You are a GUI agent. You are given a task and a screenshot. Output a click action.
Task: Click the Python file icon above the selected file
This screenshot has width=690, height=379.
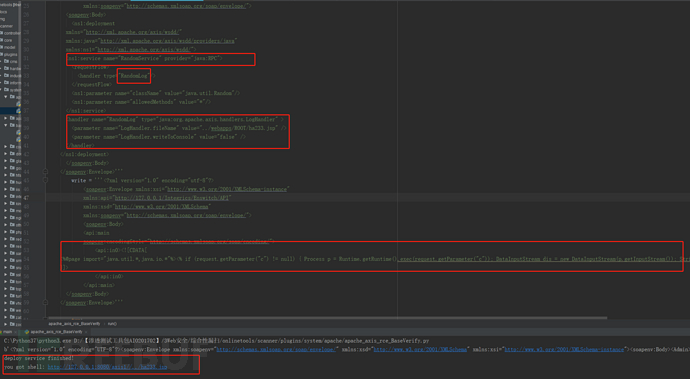point(18,104)
